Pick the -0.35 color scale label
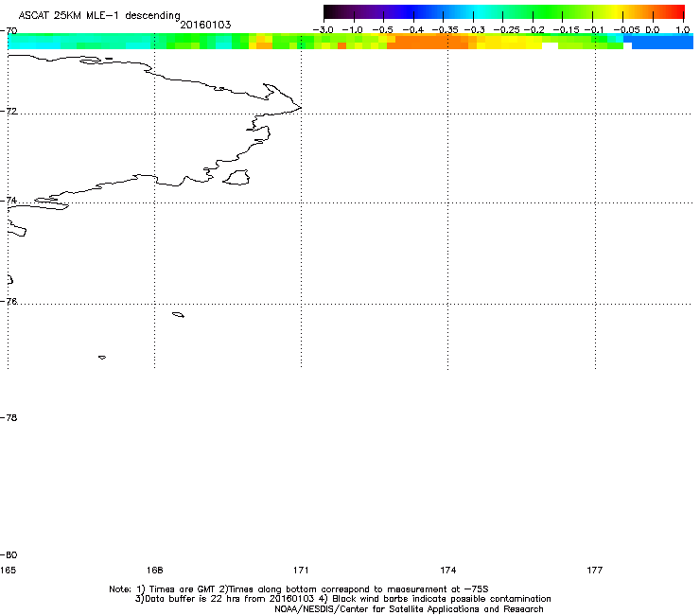Image resolution: width=700 pixels, height=615 pixels. click(x=445, y=30)
